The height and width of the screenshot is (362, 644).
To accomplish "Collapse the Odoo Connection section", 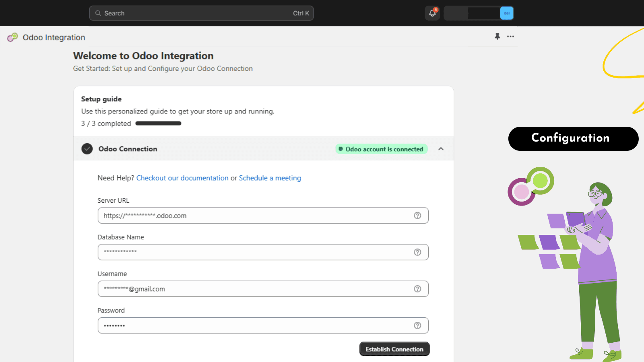I will coord(441,149).
